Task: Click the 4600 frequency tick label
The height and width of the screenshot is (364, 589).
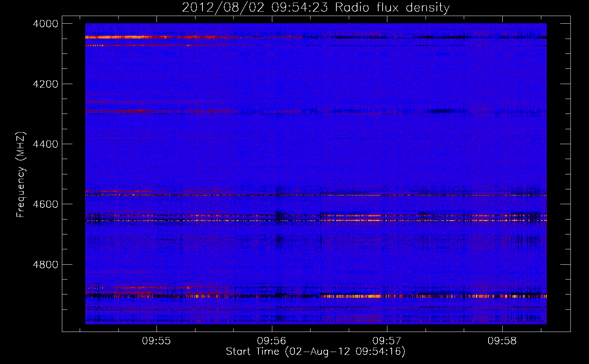Action: click(46, 204)
